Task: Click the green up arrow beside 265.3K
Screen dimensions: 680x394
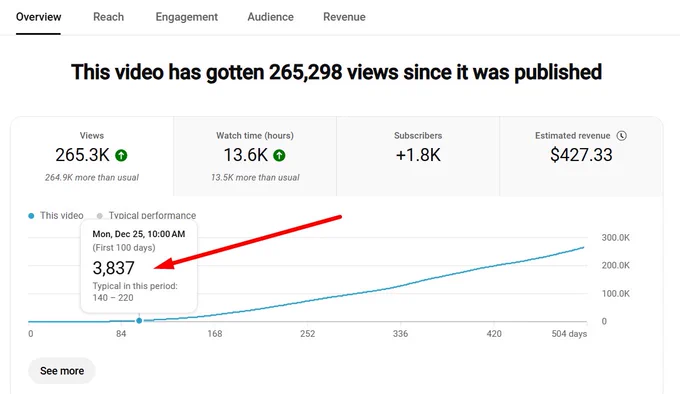Action: click(121, 155)
